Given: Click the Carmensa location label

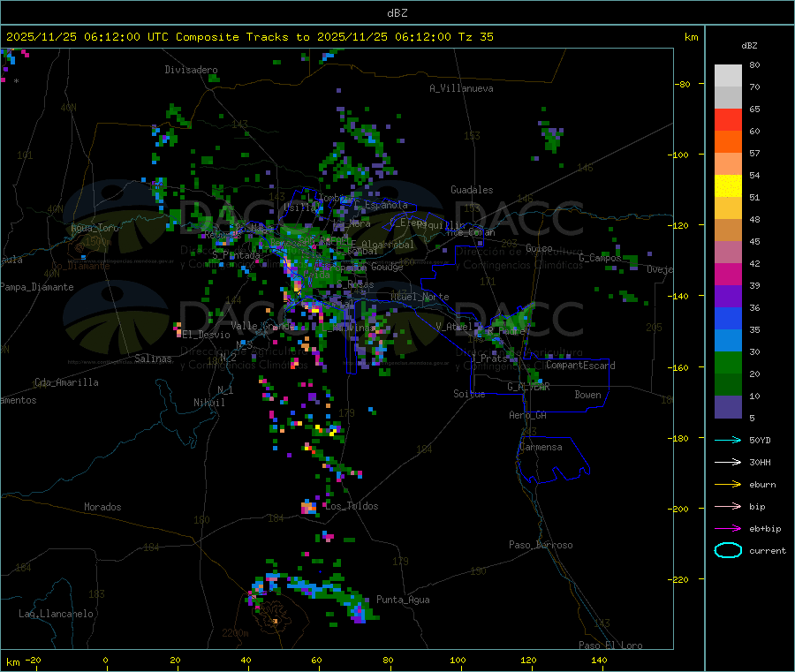Looking at the screenshot, I should point(541,447).
